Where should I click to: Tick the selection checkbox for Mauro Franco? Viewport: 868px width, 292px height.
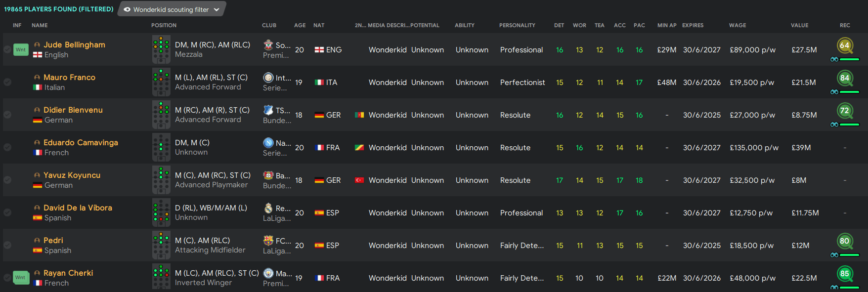(7, 82)
